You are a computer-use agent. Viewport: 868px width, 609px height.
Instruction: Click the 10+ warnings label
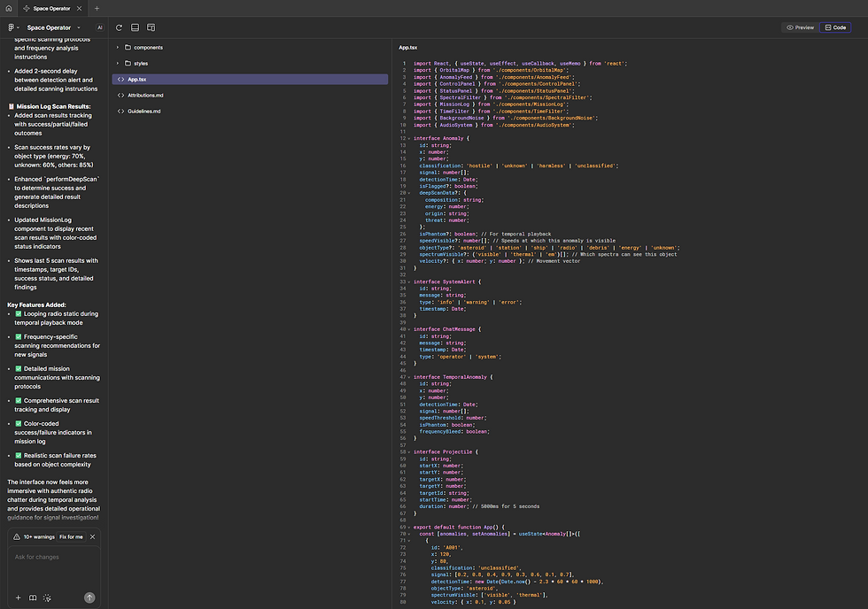[x=39, y=536]
